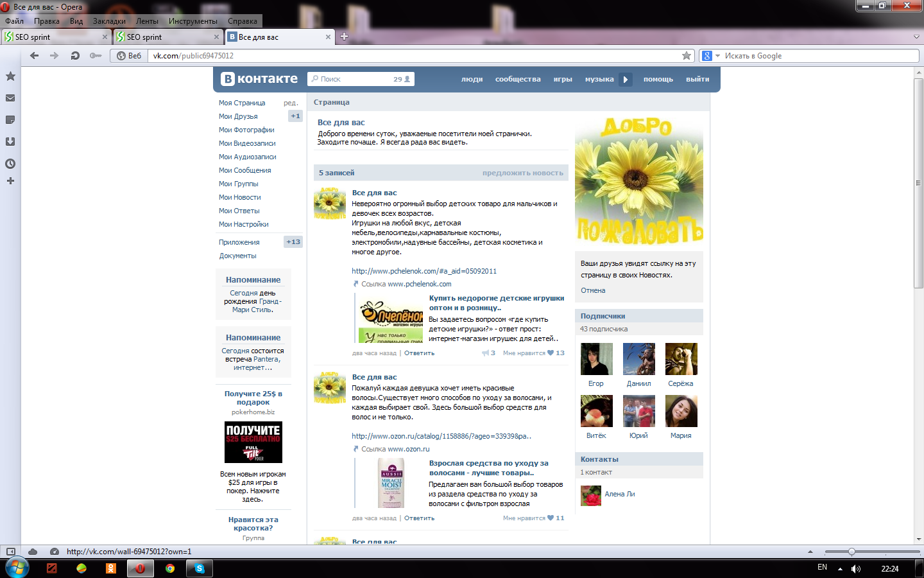The height and width of the screenshot is (578, 924).
Task: Share the pchelenok post via megaphone 3
Action: point(489,353)
